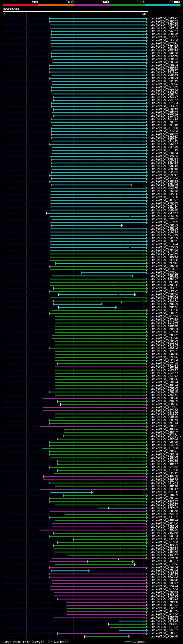Image resolution: width=183 pixels, height=644 pixels.
Task: Click UniRef100_B9IJT3 entry
Action: point(164,119)
